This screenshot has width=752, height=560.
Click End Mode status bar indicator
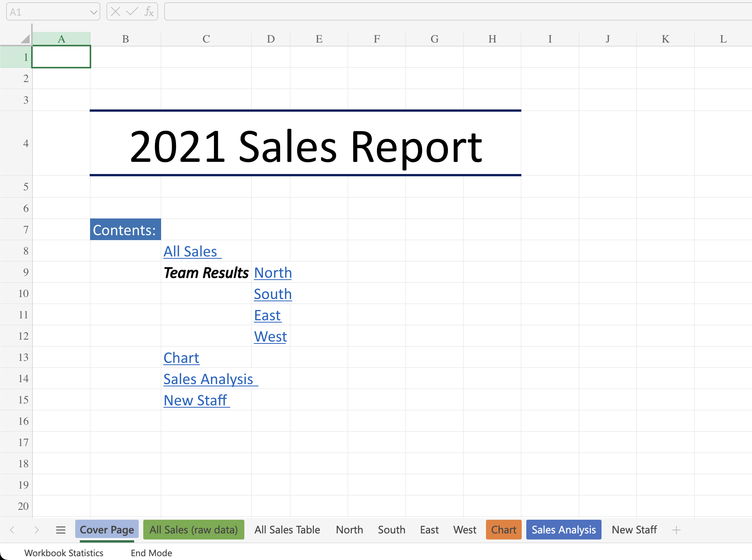pyautogui.click(x=151, y=553)
